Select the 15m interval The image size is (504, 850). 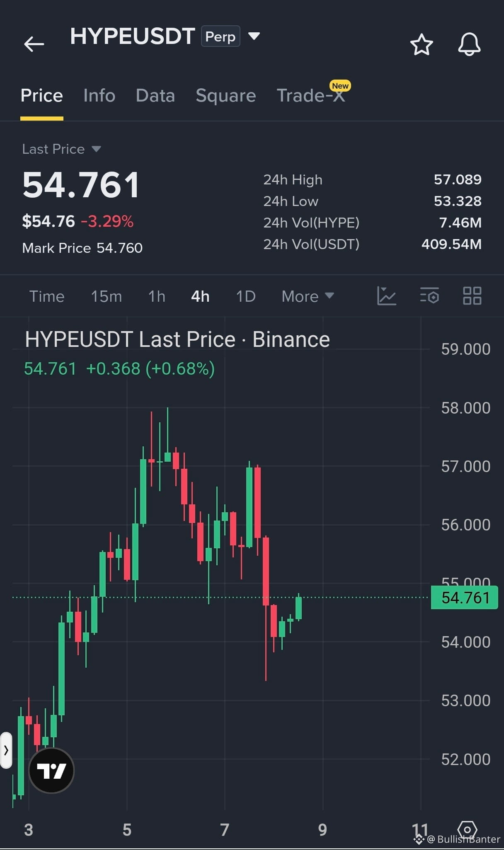click(x=107, y=296)
